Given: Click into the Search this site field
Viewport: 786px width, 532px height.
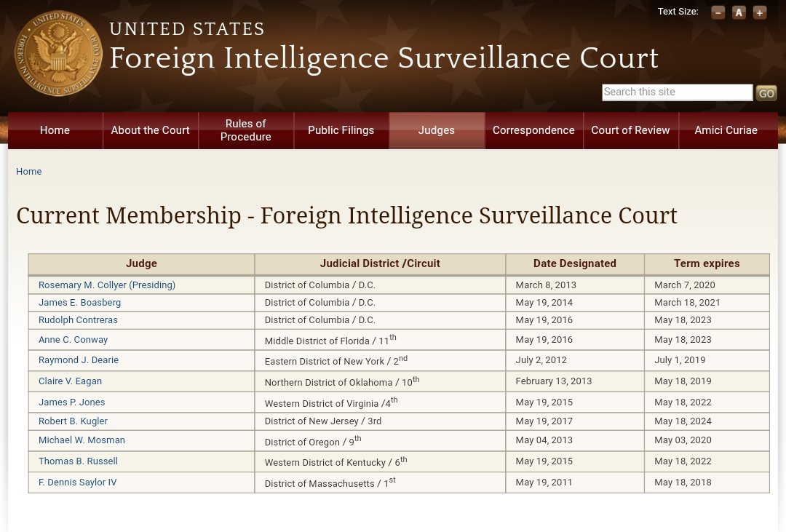Looking at the screenshot, I should (x=677, y=92).
